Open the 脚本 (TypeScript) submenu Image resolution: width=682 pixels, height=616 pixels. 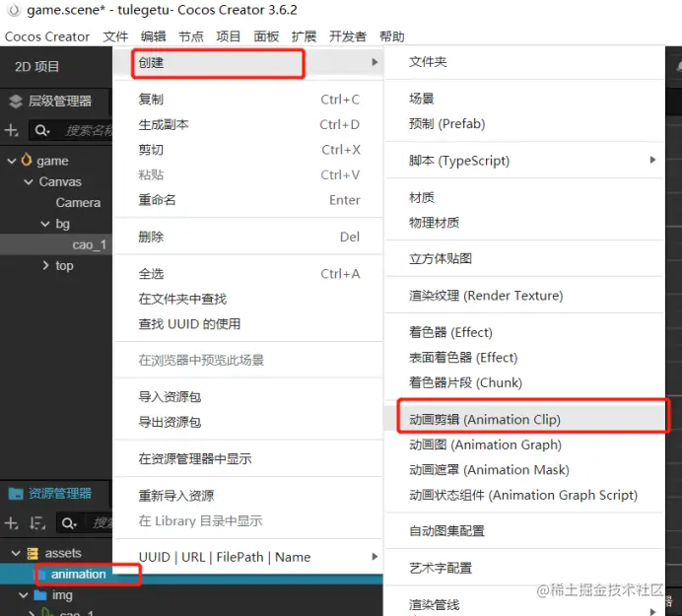tap(524, 161)
